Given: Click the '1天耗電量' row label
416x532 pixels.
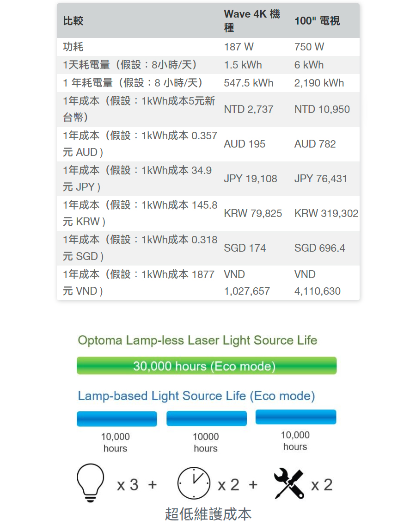Looking at the screenshot, I should (x=130, y=64).
